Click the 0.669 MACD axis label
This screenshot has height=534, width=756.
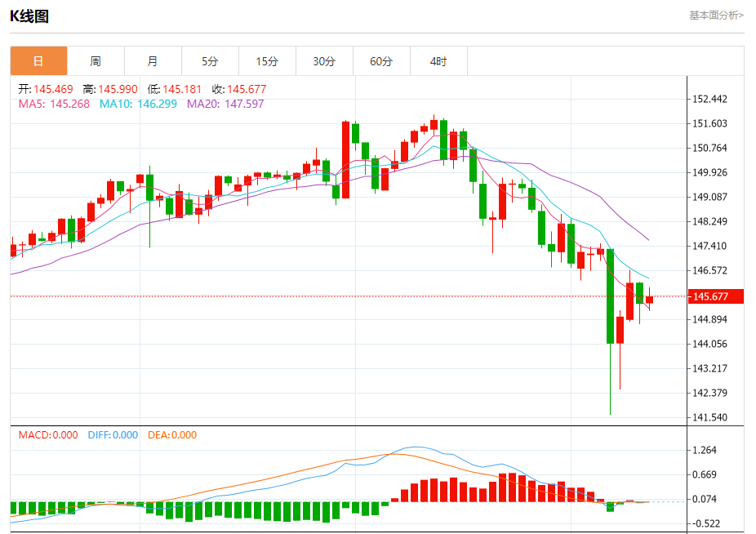(705, 474)
